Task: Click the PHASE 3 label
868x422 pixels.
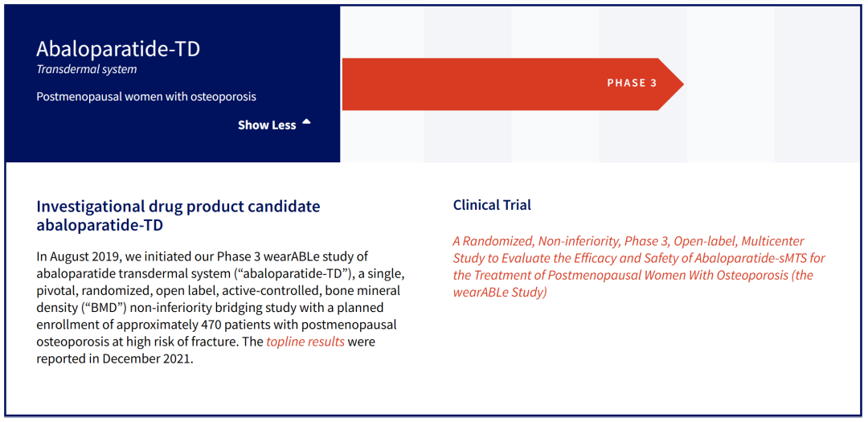Action: tap(632, 83)
